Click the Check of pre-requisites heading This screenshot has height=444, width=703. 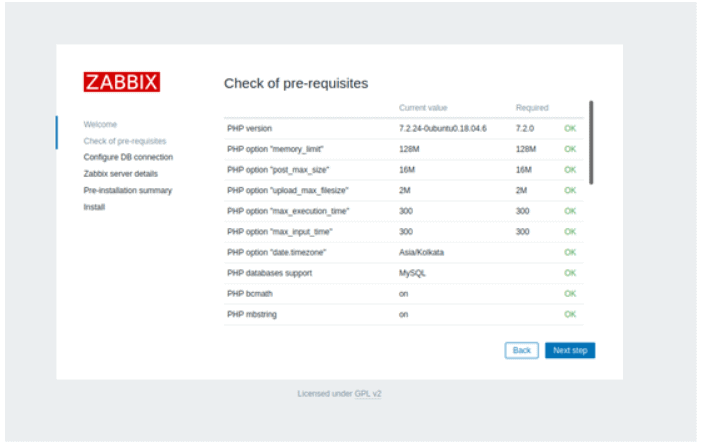pos(296,83)
